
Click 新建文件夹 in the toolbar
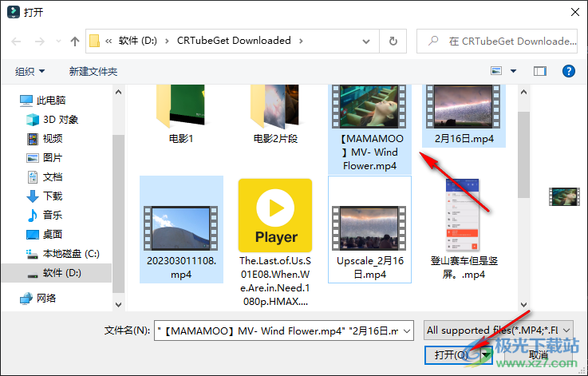(x=93, y=71)
